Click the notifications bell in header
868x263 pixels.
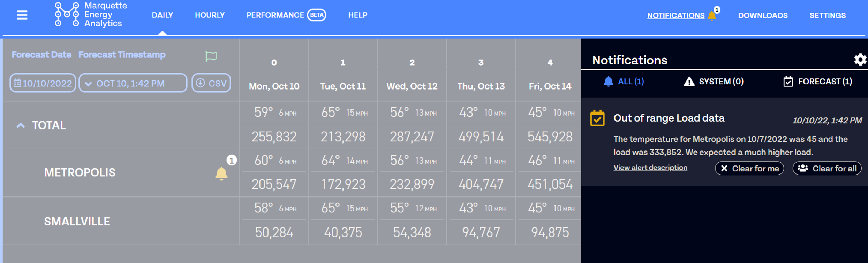(x=712, y=16)
